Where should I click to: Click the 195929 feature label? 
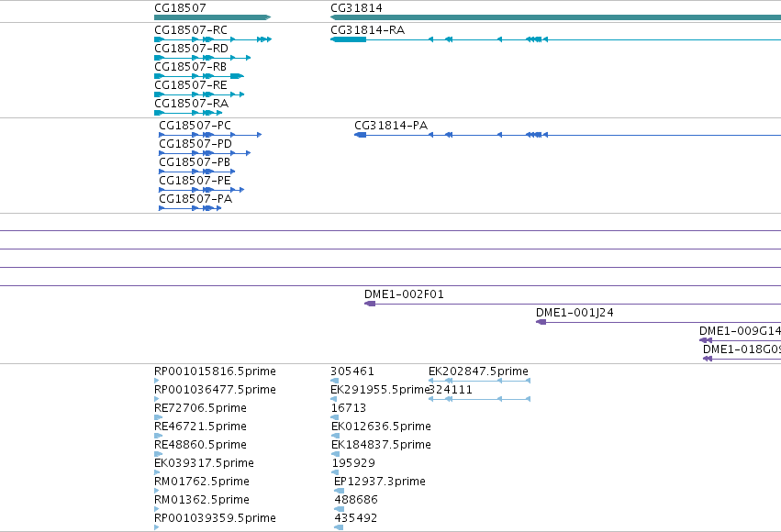point(353,463)
